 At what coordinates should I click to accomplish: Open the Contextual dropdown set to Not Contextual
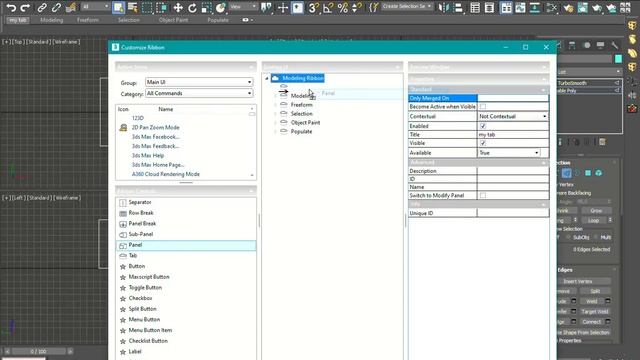tap(513, 116)
